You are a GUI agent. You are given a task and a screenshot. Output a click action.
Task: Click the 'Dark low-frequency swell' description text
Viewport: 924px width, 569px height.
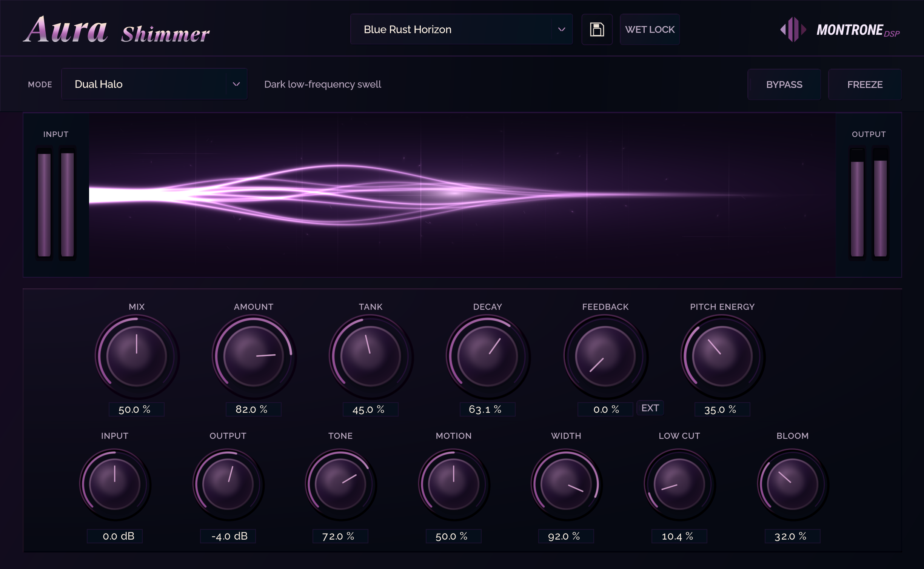tap(323, 84)
